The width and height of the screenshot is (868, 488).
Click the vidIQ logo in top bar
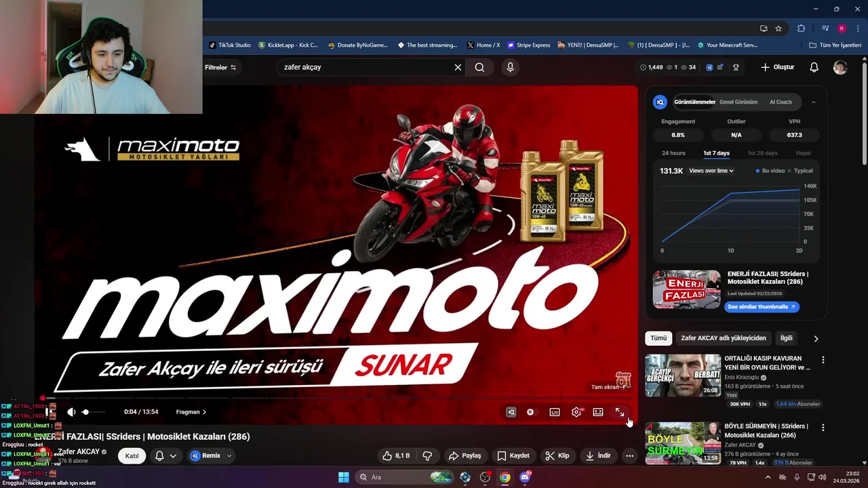[709, 67]
